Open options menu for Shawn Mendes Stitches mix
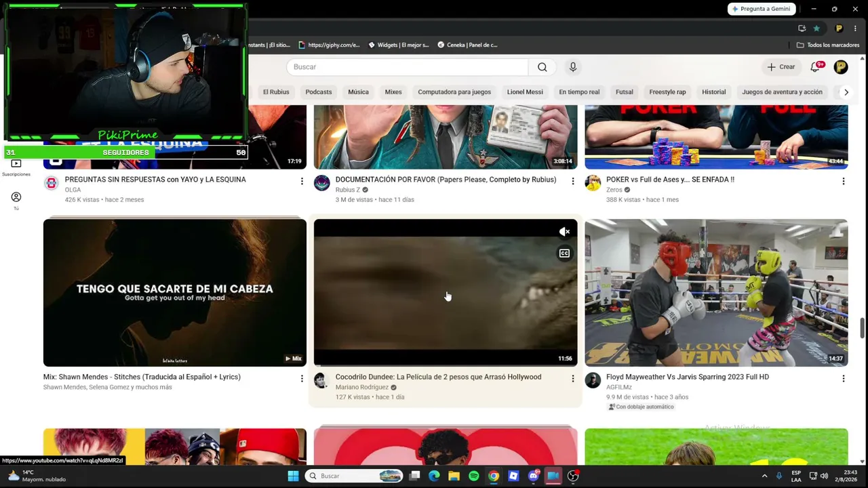 (x=302, y=378)
